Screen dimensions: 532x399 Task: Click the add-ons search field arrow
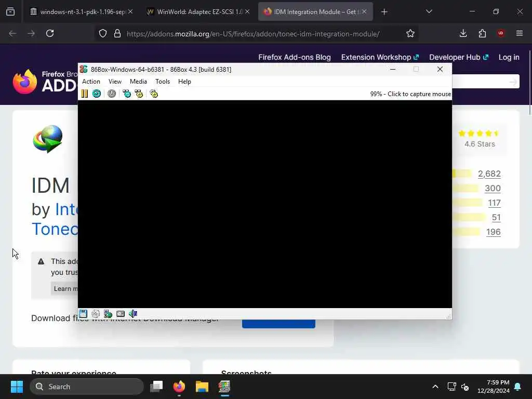click(513, 82)
